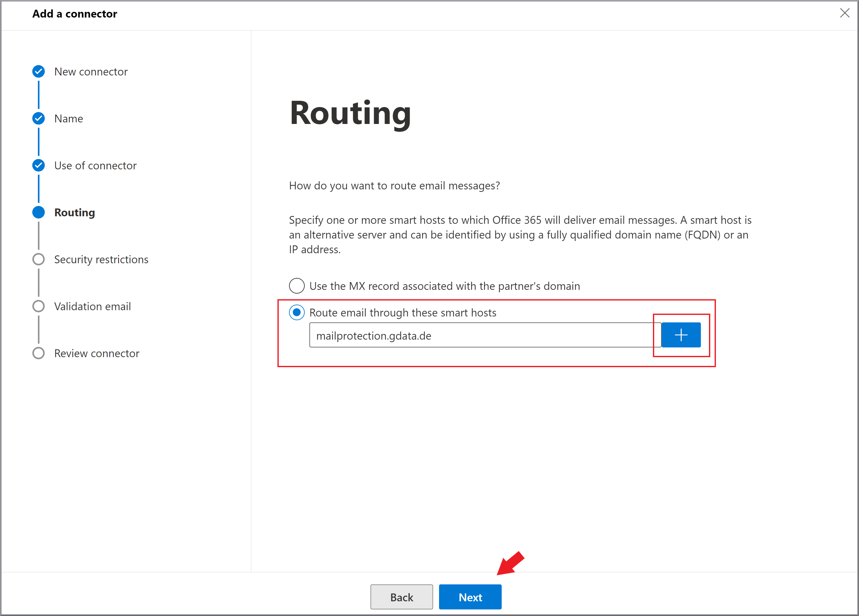Image resolution: width=859 pixels, height=616 pixels.
Task: Click the Name step checkmark icon
Action: (x=38, y=119)
